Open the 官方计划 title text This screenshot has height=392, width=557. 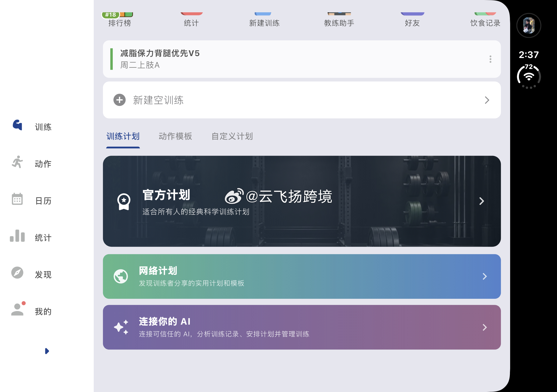click(166, 195)
